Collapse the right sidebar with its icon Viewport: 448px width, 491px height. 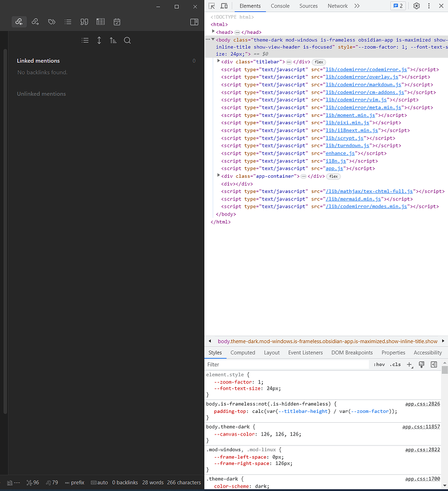[194, 22]
